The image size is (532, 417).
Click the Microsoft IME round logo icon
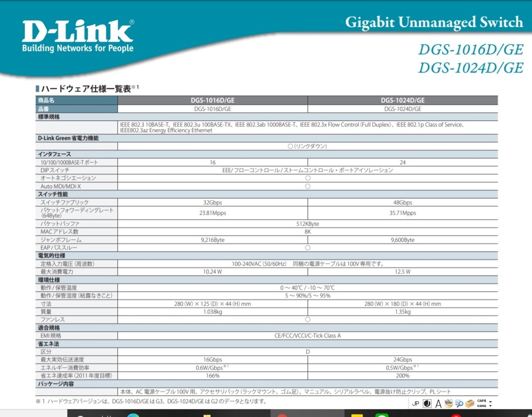tap(427, 403)
